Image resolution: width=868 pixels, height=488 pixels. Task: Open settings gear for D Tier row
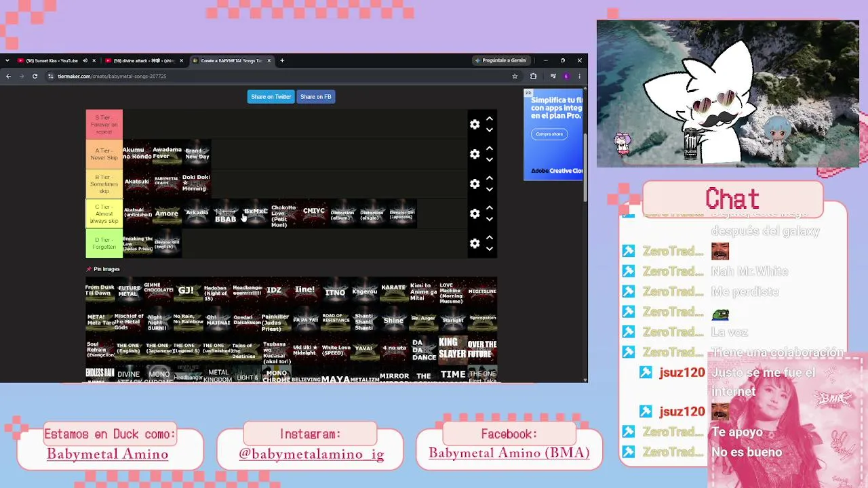(x=475, y=243)
